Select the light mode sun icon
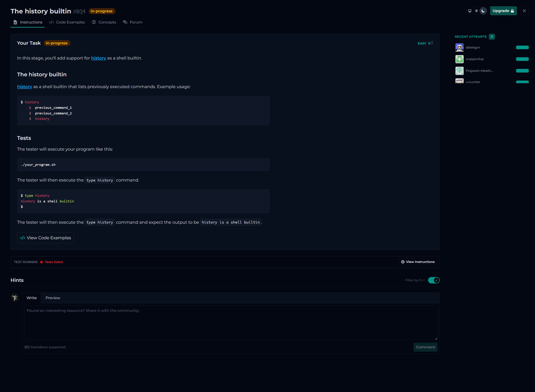Image resolution: width=535 pixels, height=392 pixels. [476, 11]
